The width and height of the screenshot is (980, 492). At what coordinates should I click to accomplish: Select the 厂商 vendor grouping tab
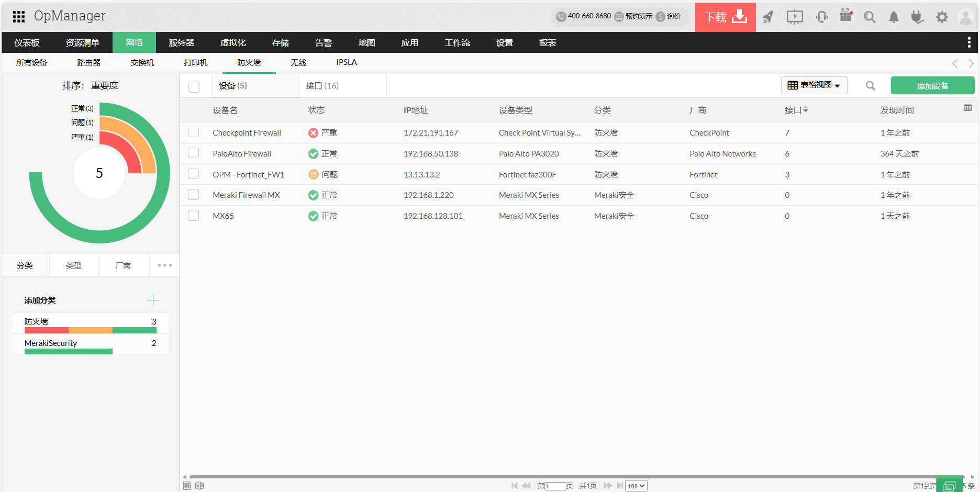pos(123,265)
